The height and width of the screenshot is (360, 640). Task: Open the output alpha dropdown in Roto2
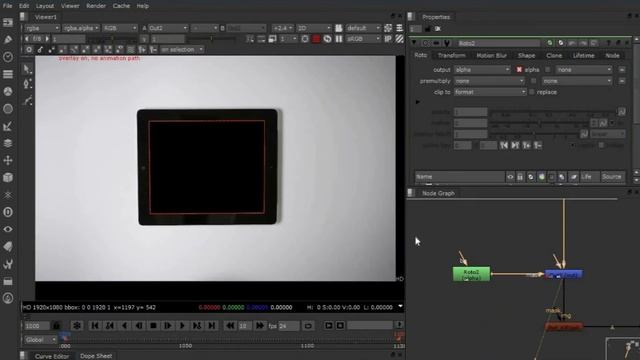(x=482, y=70)
